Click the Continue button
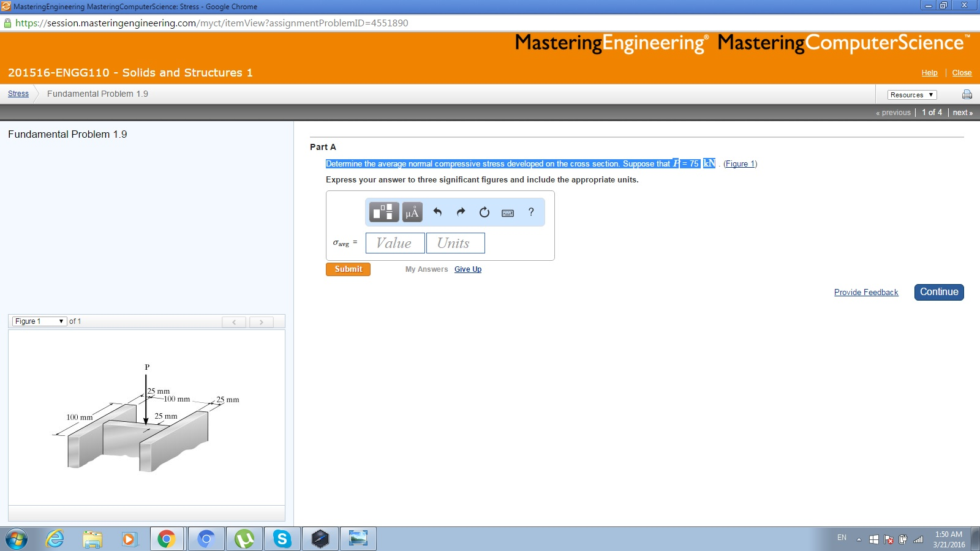980x551 pixels. coord(938,292)
